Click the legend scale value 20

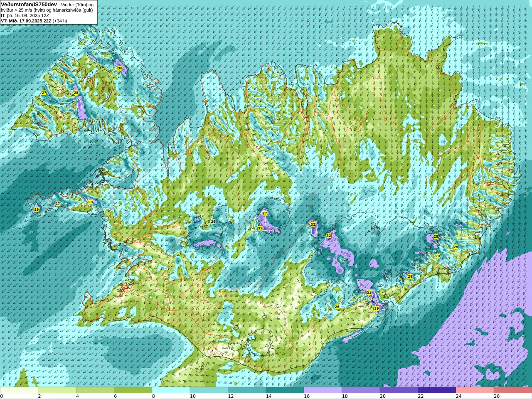coord(383,397)
